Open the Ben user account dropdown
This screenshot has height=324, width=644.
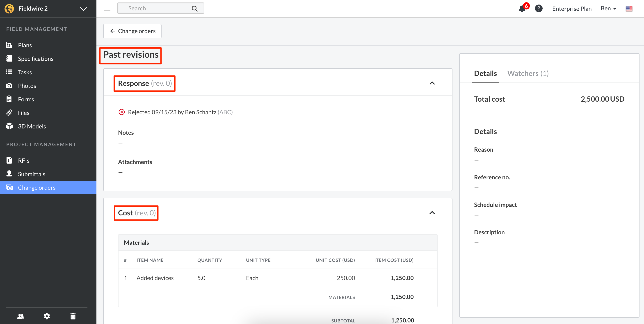(x=608, y=9)
